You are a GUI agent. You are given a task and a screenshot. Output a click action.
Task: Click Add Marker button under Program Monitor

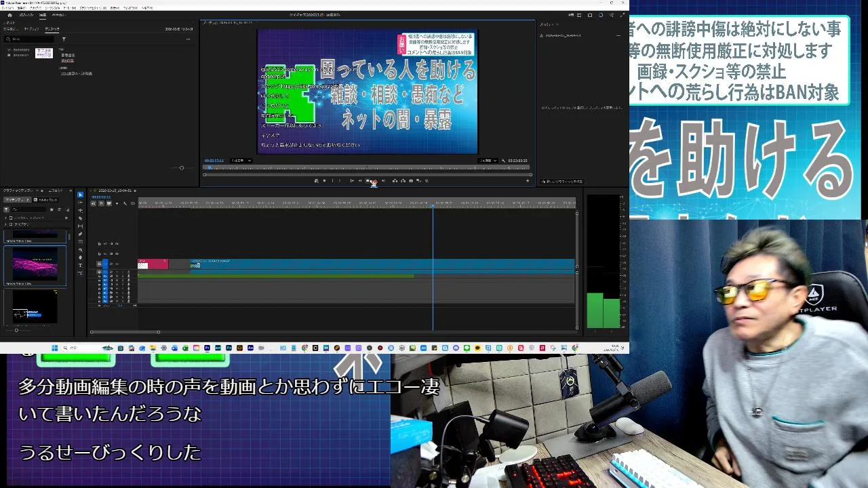[324, 181]
